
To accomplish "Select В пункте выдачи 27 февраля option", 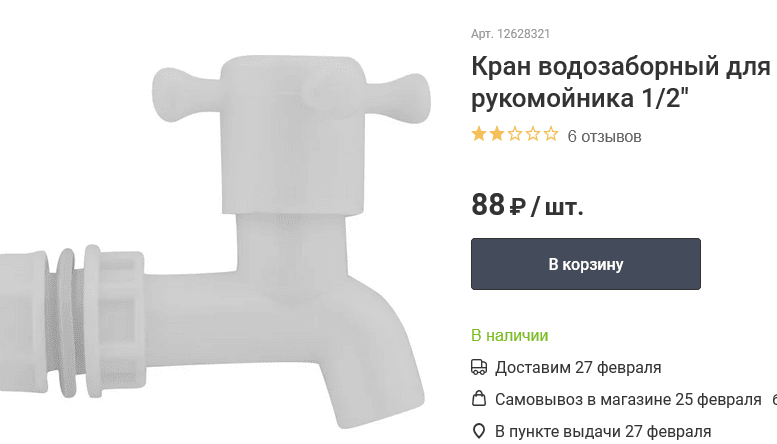I will [603, 431].
